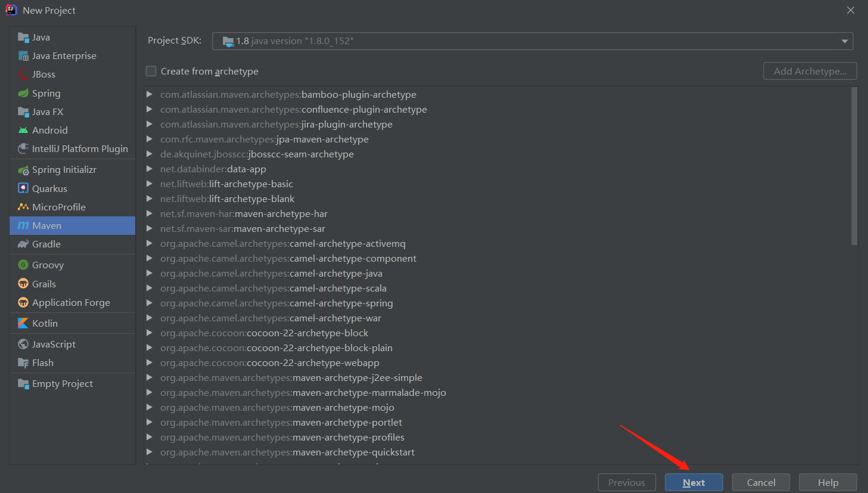Select Spring Initializr project type

pyautogui.click(x=73, y=170)
